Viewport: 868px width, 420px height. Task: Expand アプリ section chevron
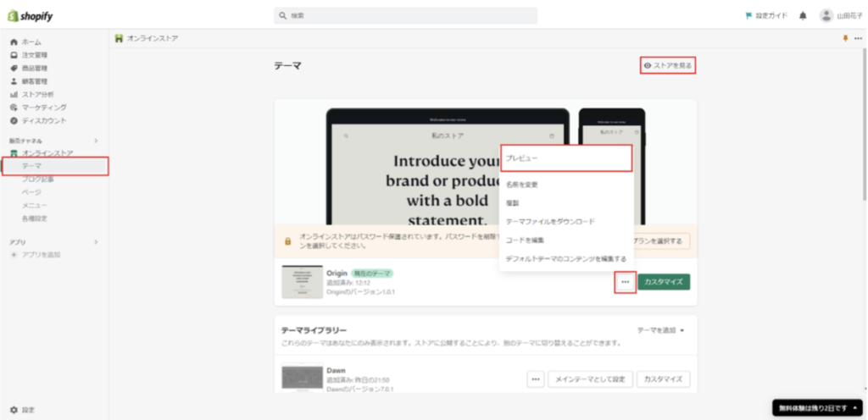coord(96,241)
